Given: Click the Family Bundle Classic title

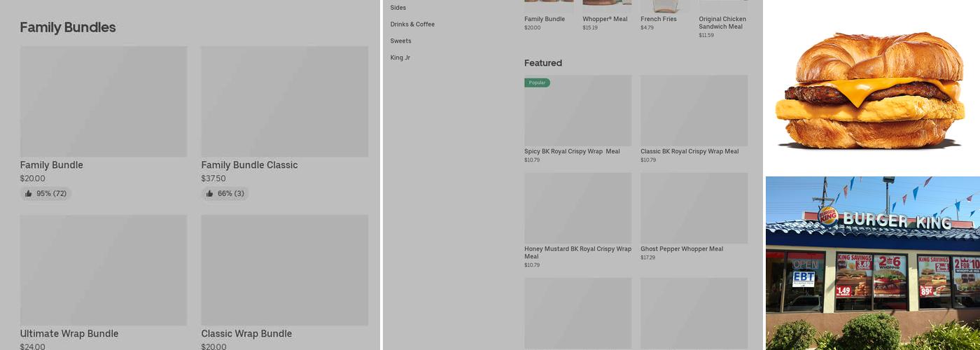Looking at the screenshot, I should point(249,165).
